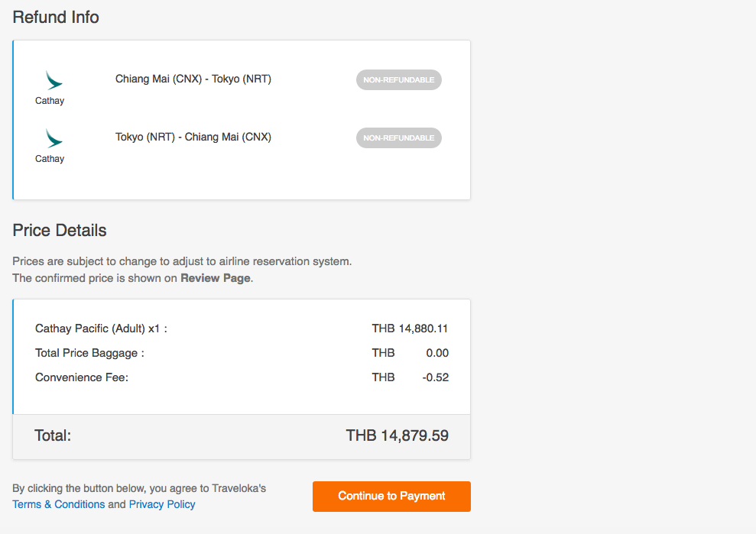
Task: Click the second NON-REFUNDABLE badge
Action: coord(399,138)
